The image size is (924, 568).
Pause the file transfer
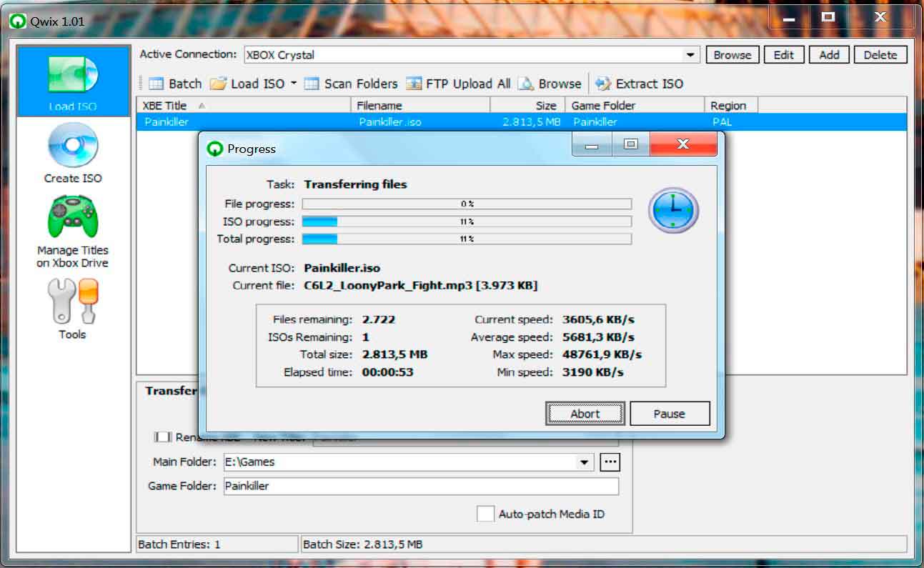tap(669, 414)
